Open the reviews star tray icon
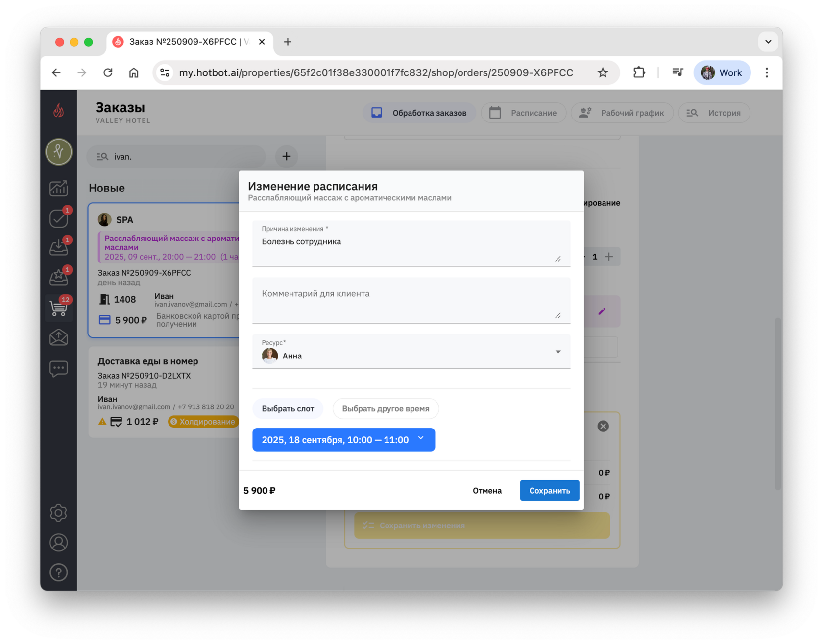 [59, 277]
